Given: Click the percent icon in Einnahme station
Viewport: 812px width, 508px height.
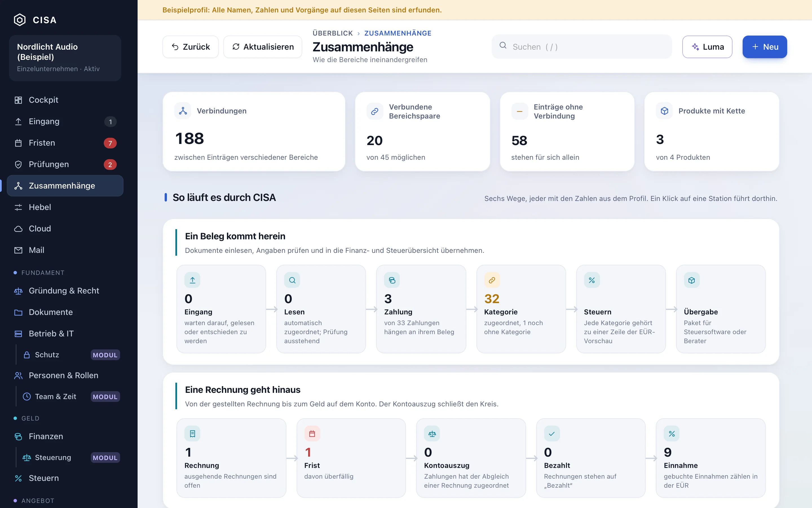Looking at the screenshot, I should tap(672, 434).
